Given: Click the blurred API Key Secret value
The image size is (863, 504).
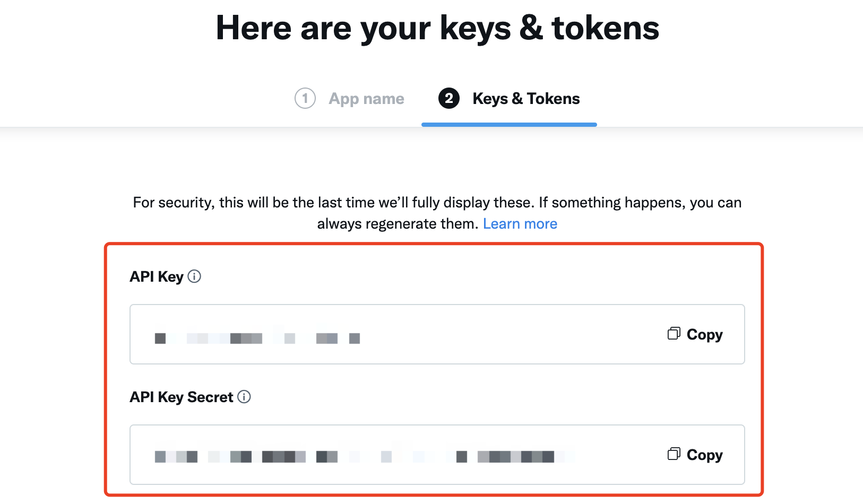Looking at the screenshot, I should click(365, 455).
